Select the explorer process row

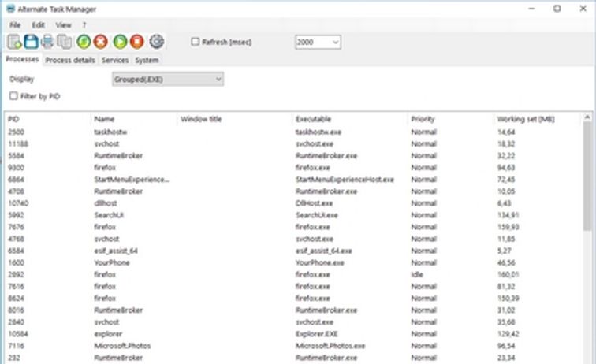pos(106,335)
